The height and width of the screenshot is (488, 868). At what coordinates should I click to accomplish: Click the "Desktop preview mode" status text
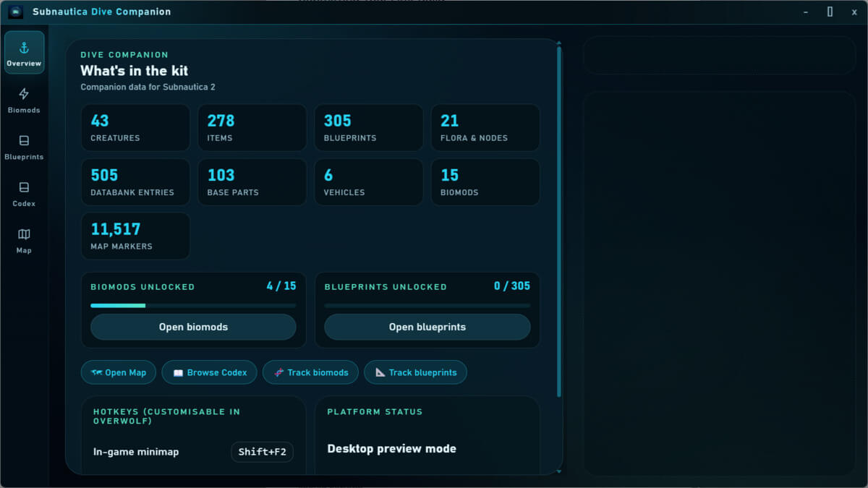pos(391,448)
